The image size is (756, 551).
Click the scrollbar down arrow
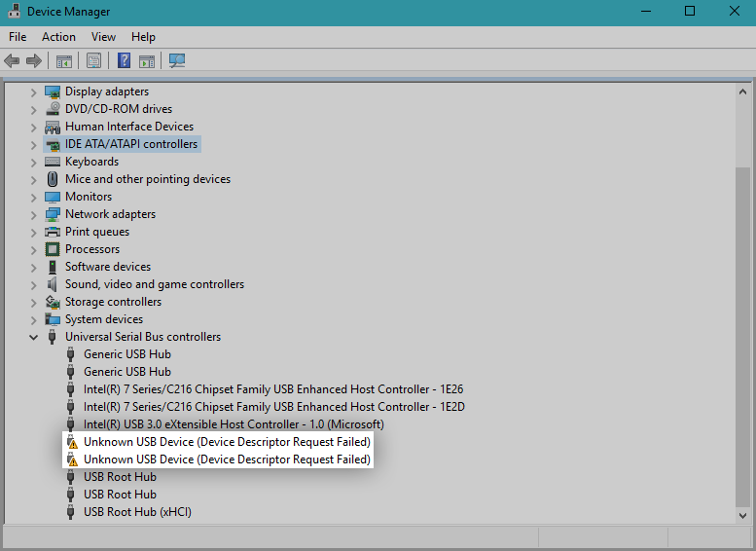[743, 515]
